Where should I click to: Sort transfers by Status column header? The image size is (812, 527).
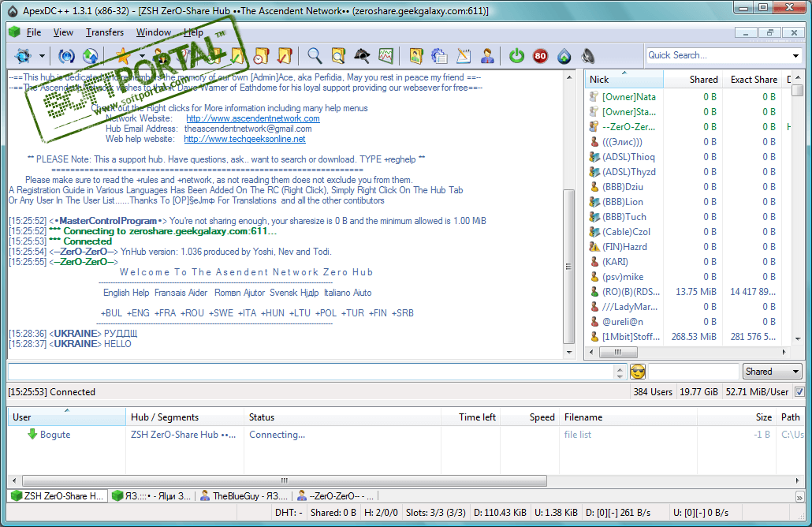pos(342,417)
